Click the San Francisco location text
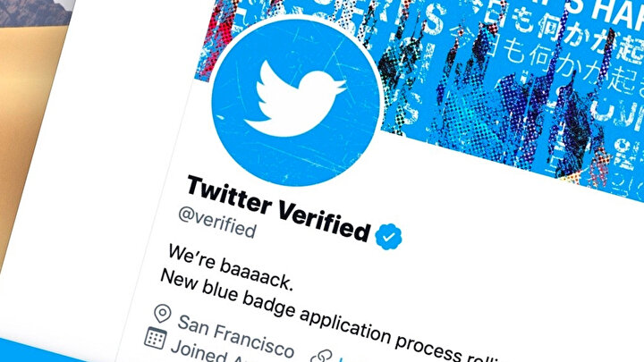Viewport: 644px width, 362px height. click(236, 336)
